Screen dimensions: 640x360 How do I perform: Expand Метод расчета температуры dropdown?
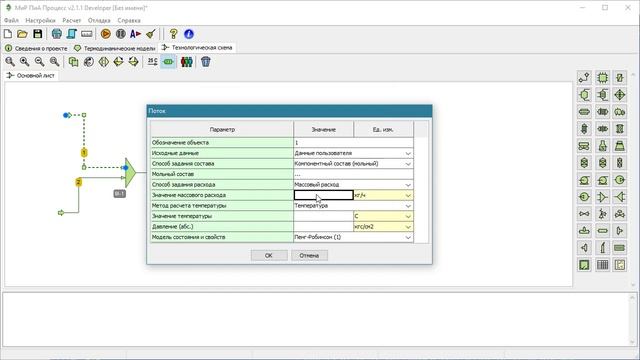point(408,206)
